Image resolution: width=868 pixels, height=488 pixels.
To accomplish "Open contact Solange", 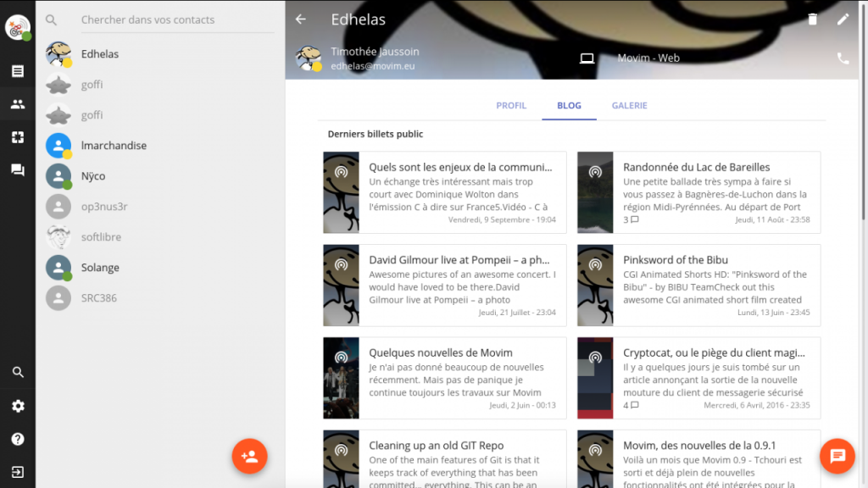I will click(160, 267).
